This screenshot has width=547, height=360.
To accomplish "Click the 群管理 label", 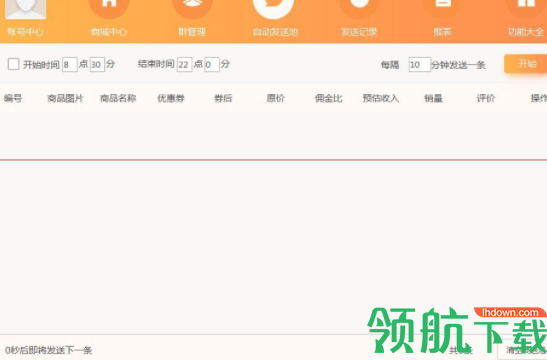I will 192,32.
